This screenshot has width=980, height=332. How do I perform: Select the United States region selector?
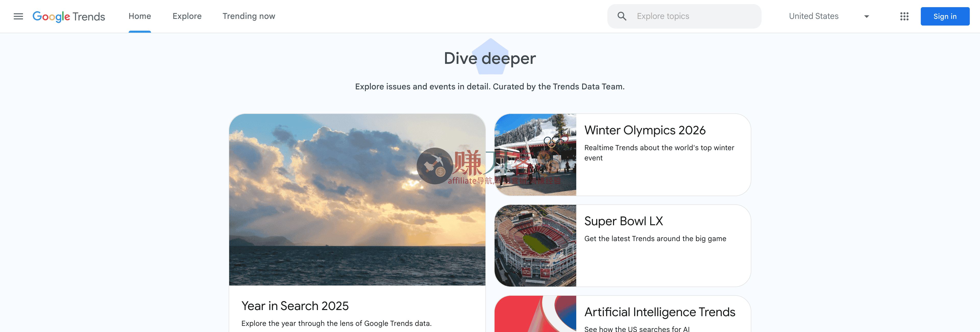point(813,16)
